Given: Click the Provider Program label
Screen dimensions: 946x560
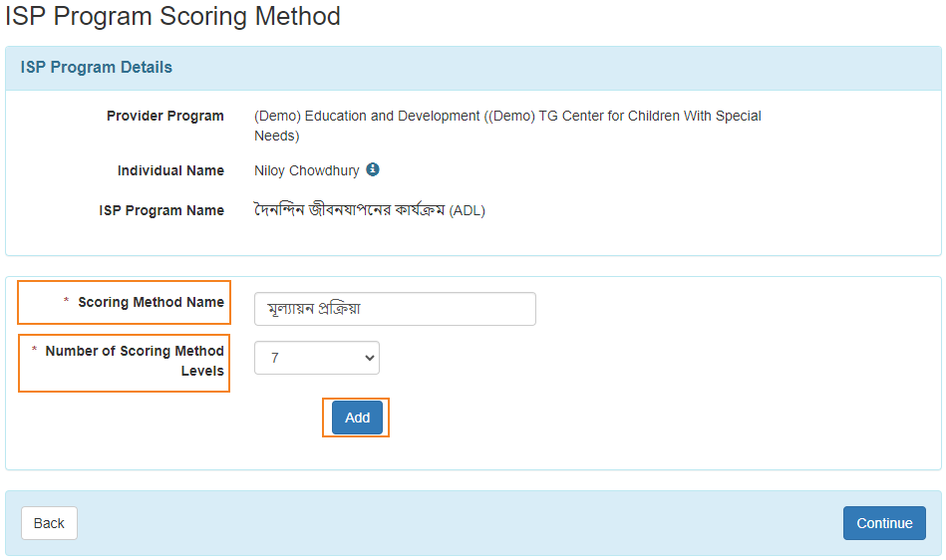Looking at the screenshot, I should pos(165,116).
